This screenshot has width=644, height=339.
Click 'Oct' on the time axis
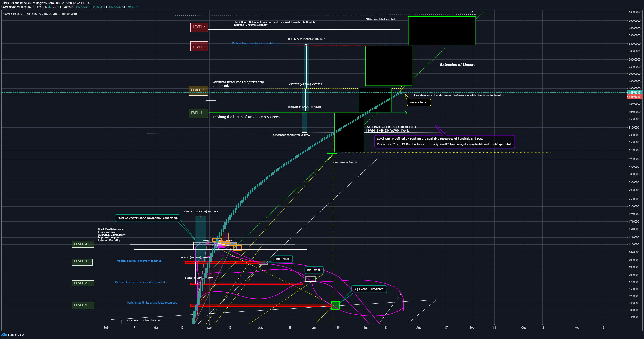(x=523, y=328)
